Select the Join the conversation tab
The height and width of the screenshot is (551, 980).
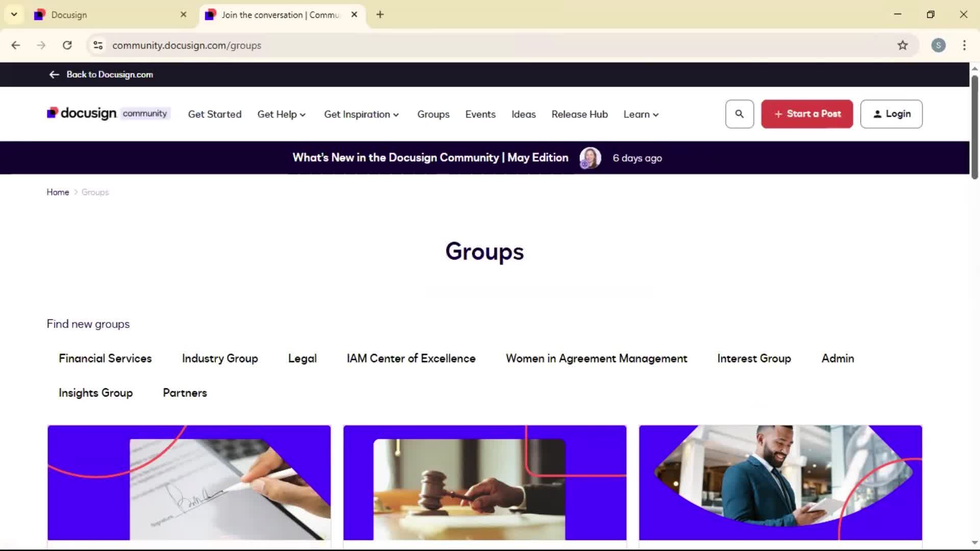pos(281,15)
